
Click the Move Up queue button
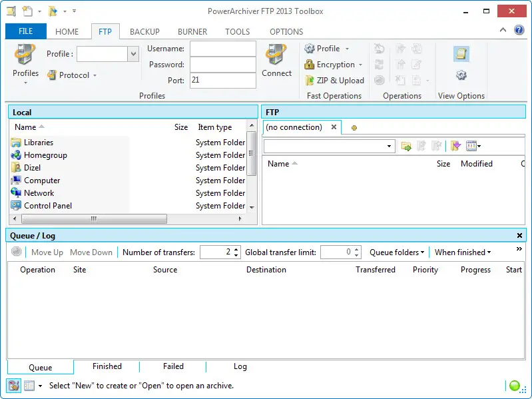coord(47,252)
